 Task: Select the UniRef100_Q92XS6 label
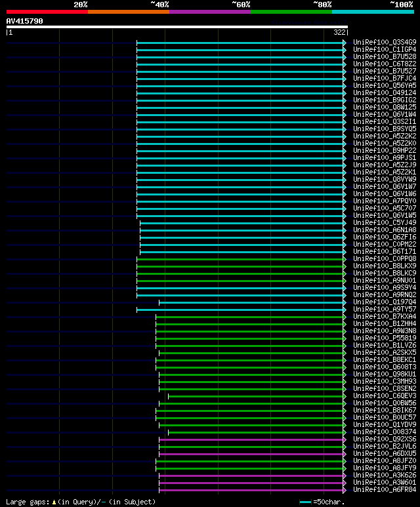[385, 439]
